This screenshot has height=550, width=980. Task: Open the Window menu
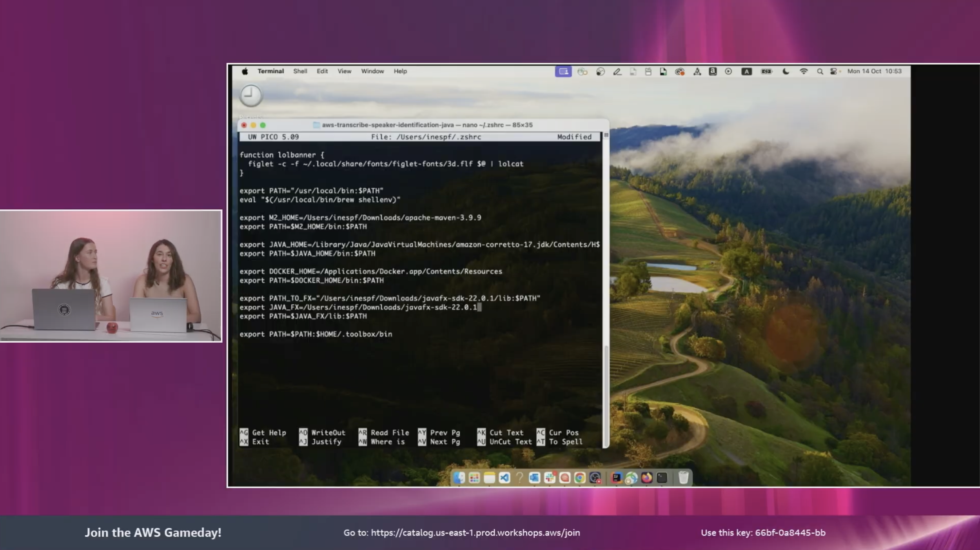coord(372,71)
